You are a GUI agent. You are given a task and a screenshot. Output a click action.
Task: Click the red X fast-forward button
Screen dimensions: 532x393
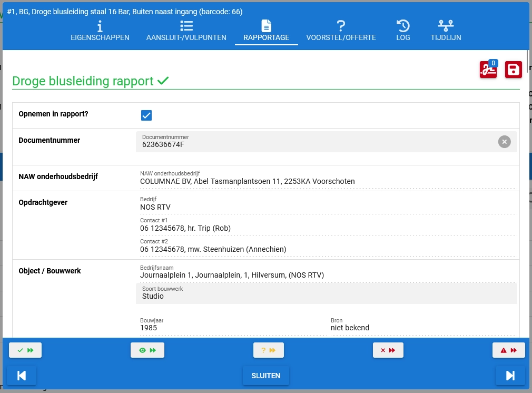click(388, 350)
